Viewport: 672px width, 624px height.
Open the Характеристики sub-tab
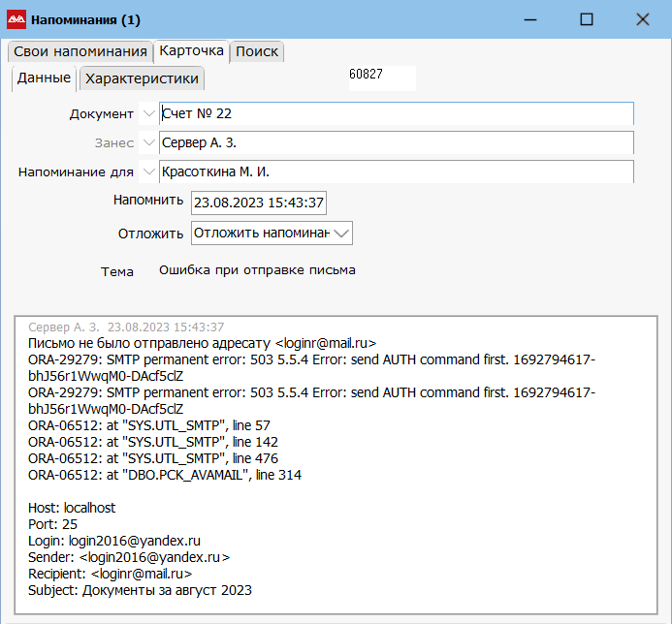[x=142, y=78]
